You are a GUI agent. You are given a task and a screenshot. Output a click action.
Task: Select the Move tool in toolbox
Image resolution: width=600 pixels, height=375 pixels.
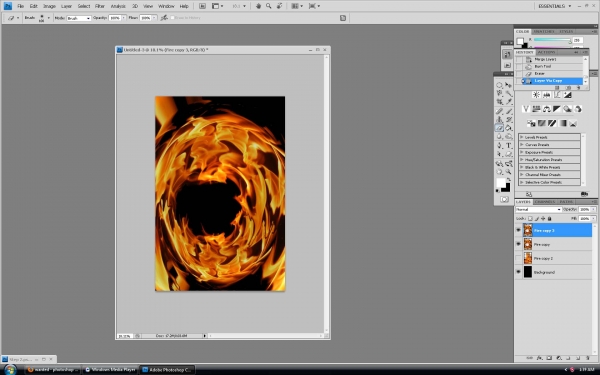coord(509,85)
